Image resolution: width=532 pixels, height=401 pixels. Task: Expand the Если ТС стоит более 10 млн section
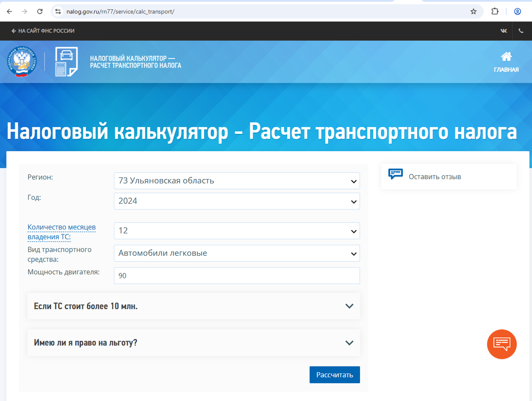pos(194,306)
